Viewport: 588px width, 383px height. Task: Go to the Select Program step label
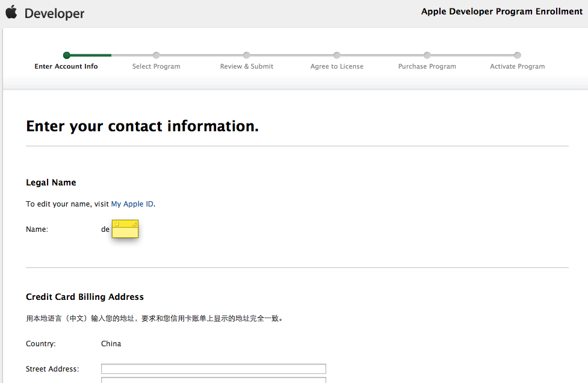[x=156, y=66]
